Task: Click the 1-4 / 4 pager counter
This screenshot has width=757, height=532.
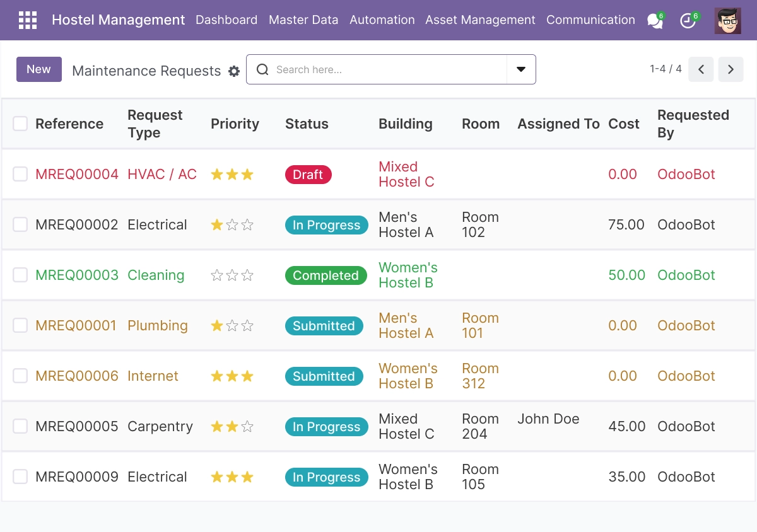Action: [x=666, y=69]
